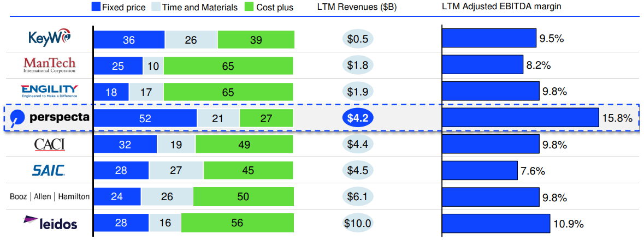Click Engility's Time and Materials segment showing 17
The width and height of the screenshot is (644, 240).
point(146,92)
